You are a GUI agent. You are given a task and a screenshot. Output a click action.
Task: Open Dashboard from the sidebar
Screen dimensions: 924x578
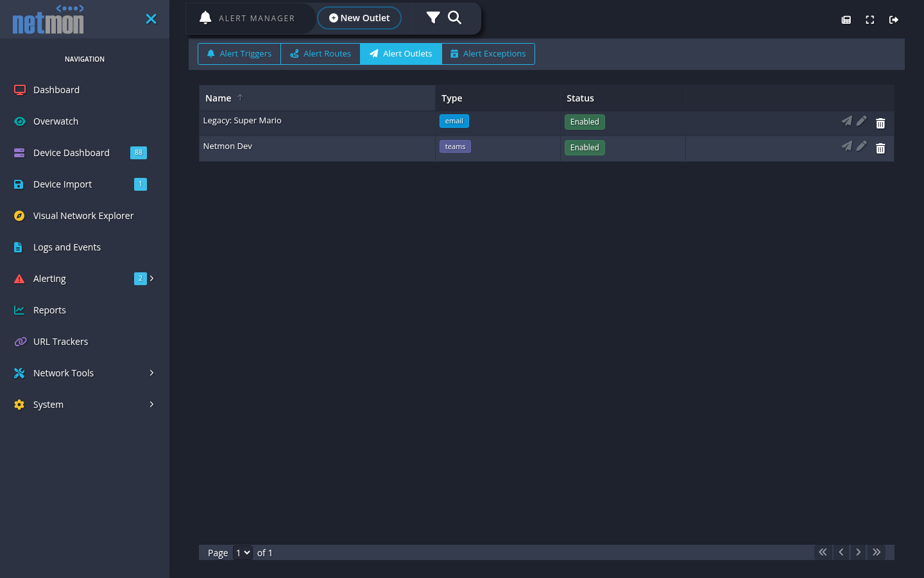click(56, 90)
